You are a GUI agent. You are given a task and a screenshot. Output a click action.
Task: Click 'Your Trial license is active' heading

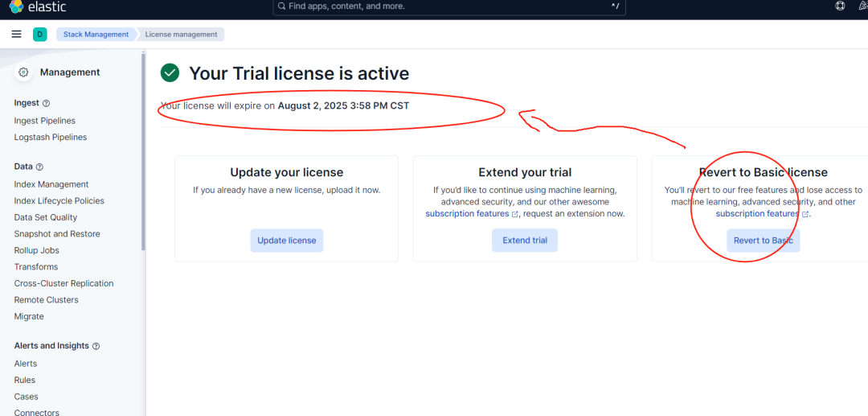point(299,73)
